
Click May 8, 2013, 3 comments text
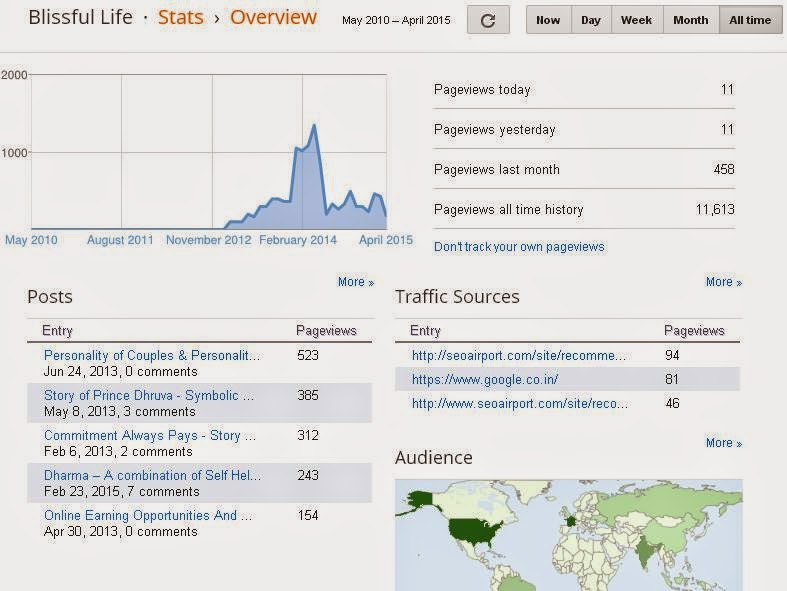click(x=119, y=412)
